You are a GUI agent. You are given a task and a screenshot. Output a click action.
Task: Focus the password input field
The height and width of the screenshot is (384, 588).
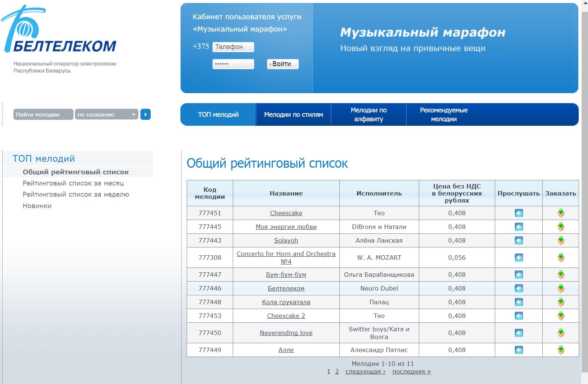(x=233, y=64)
